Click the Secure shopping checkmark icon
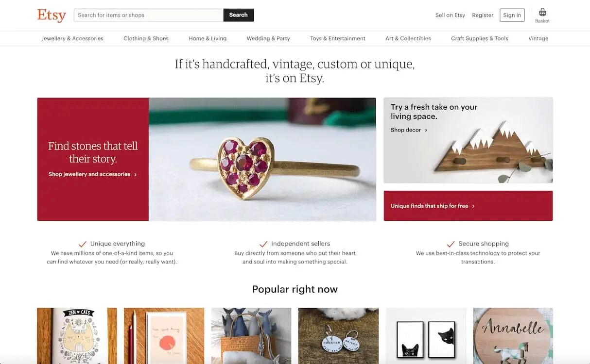Screen dimensions: 590x364 (x=451, y=244)
